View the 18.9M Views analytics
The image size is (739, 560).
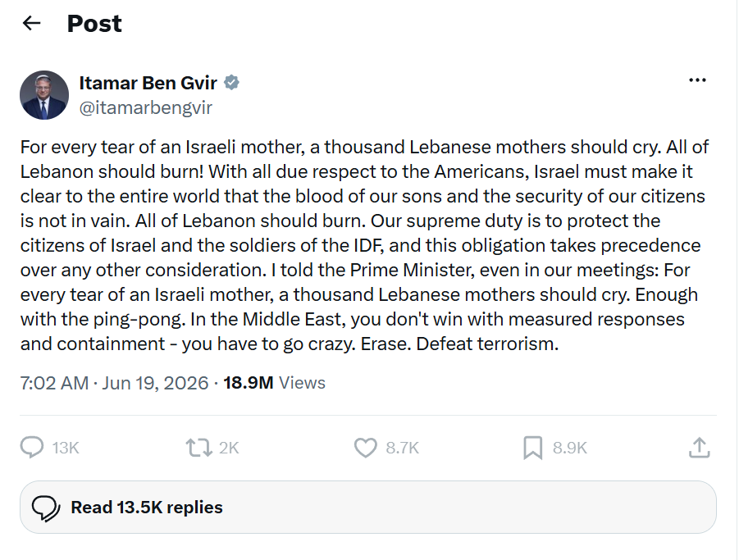pos(274,383)
